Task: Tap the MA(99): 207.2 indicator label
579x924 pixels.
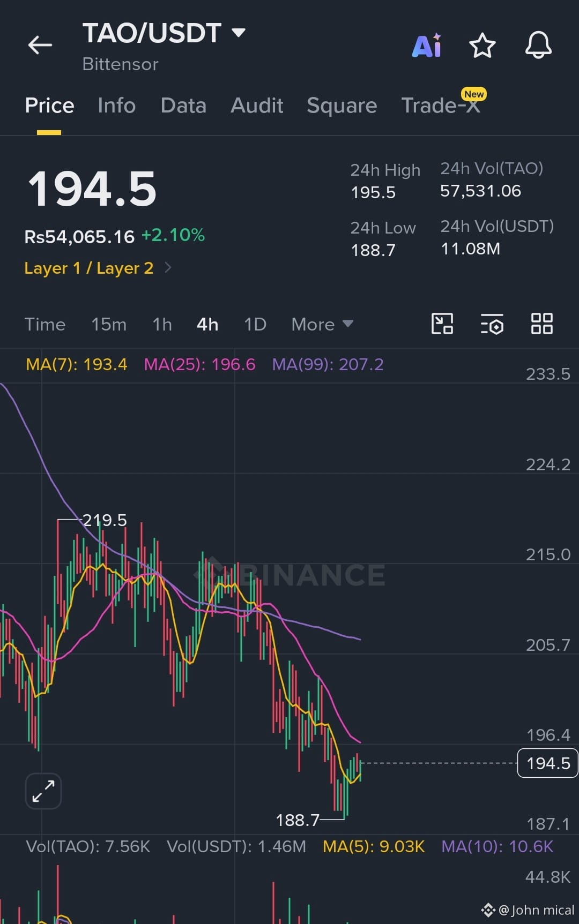Action: click(328, 365)
